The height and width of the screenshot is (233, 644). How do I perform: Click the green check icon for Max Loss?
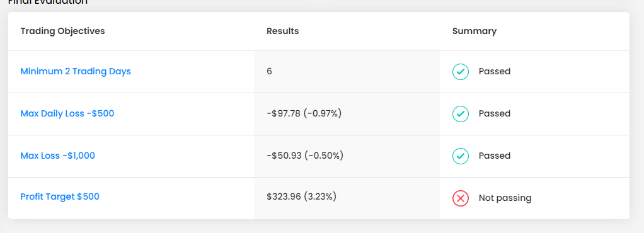pos(461,156)
